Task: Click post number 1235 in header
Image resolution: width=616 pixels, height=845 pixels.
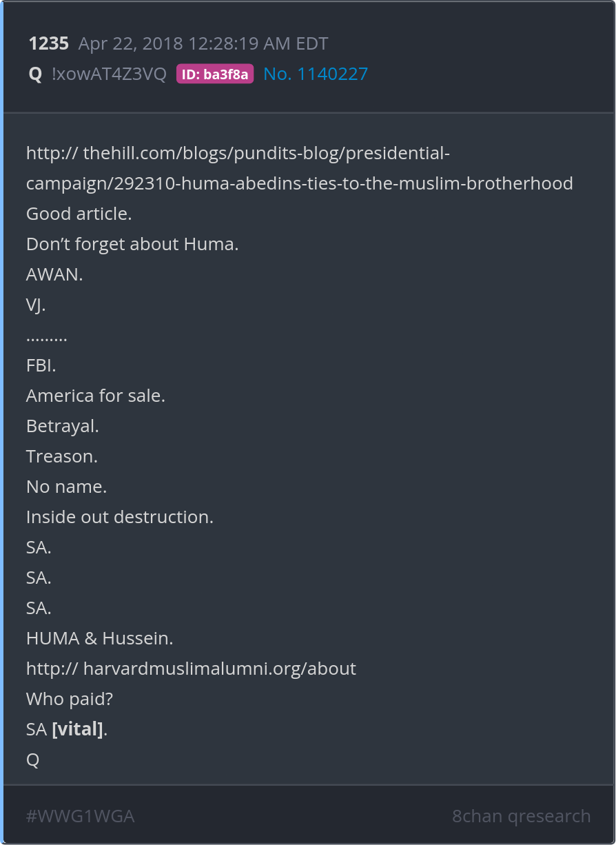Action: point(48,44)
